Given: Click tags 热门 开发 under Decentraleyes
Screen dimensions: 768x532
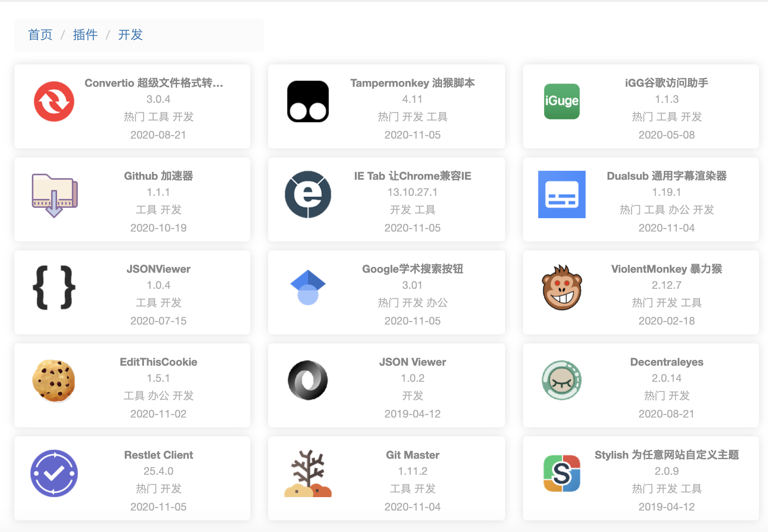Looking at the screenshot, I should point(667,396).
